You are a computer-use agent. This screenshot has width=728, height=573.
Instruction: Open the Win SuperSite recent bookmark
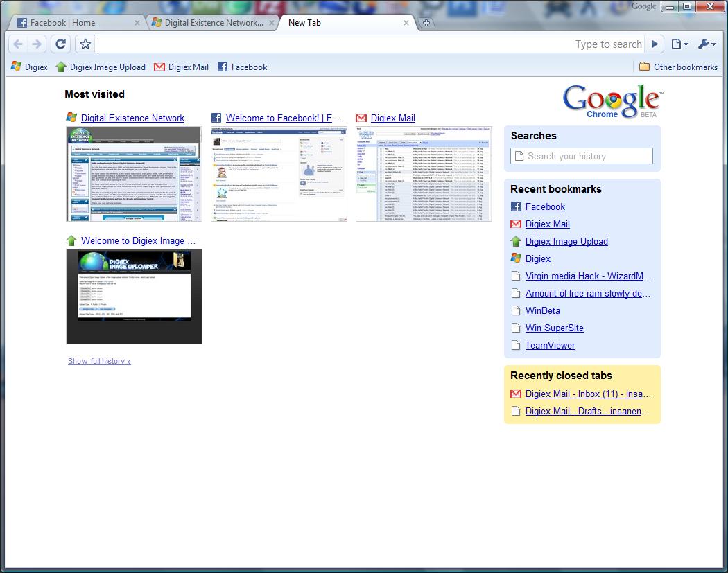tap(555, 328)
